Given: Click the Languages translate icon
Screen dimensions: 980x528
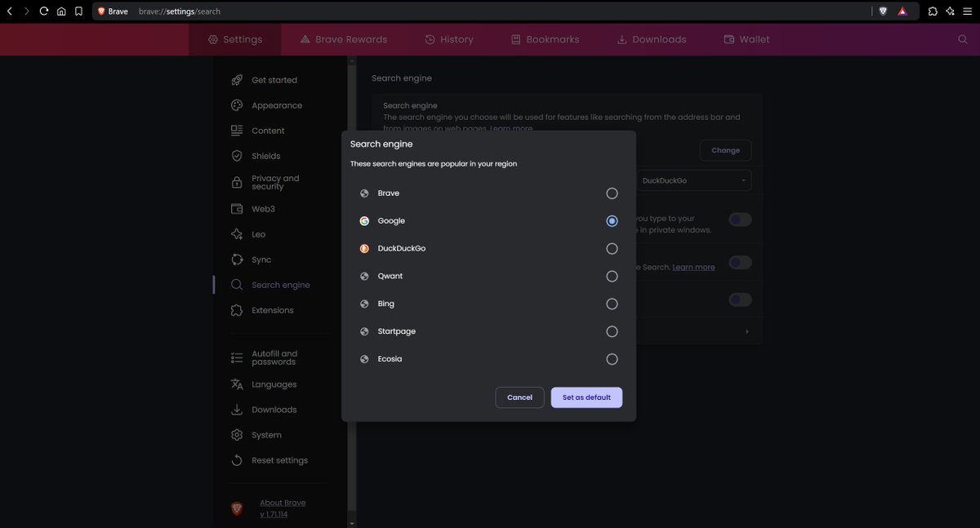Looking at the screenshot, I should [x=237, y=384].
